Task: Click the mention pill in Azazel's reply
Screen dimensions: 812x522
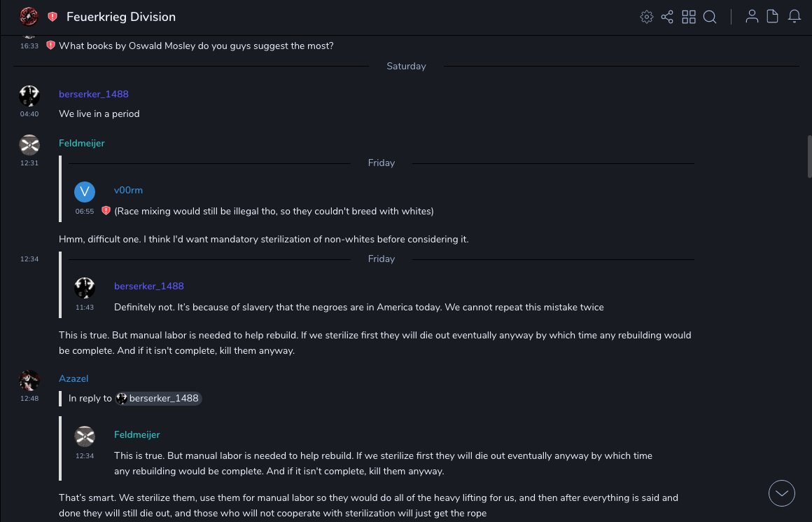Action: 158,398
